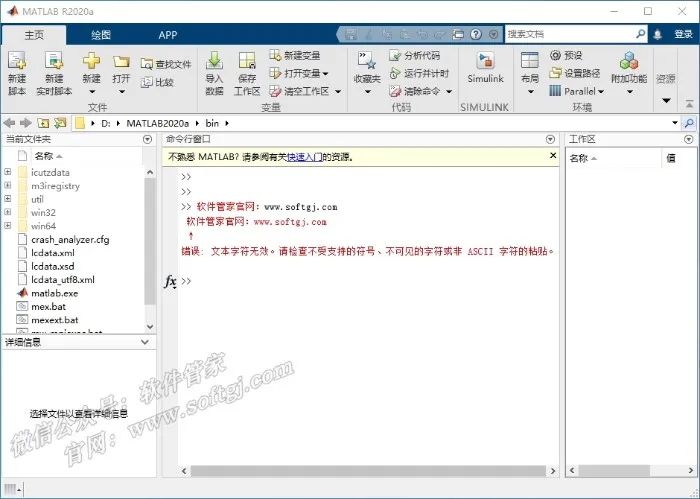Open Command Window actions dropdown
This screenshot has height=499, width=700.
click(550, 140)
